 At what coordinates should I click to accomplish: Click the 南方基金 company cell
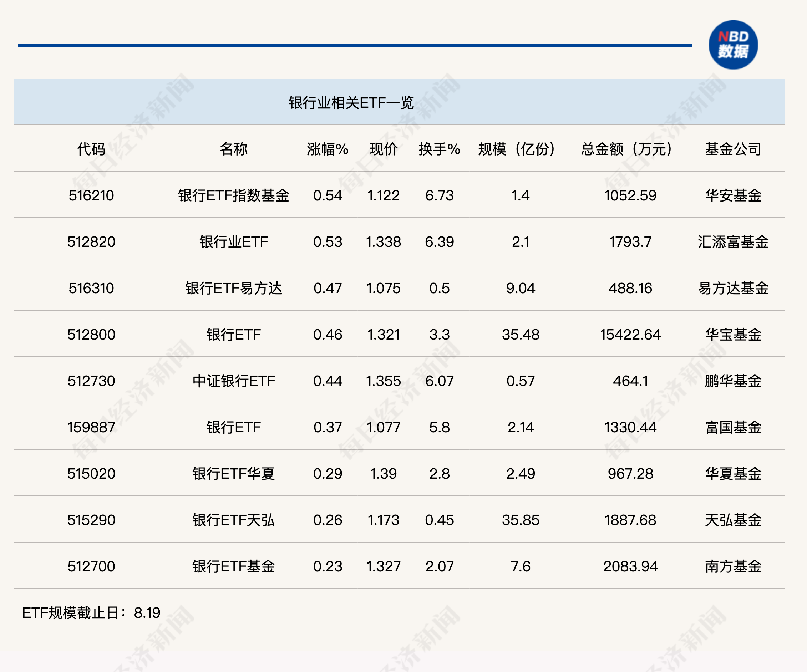coord(733,566)
